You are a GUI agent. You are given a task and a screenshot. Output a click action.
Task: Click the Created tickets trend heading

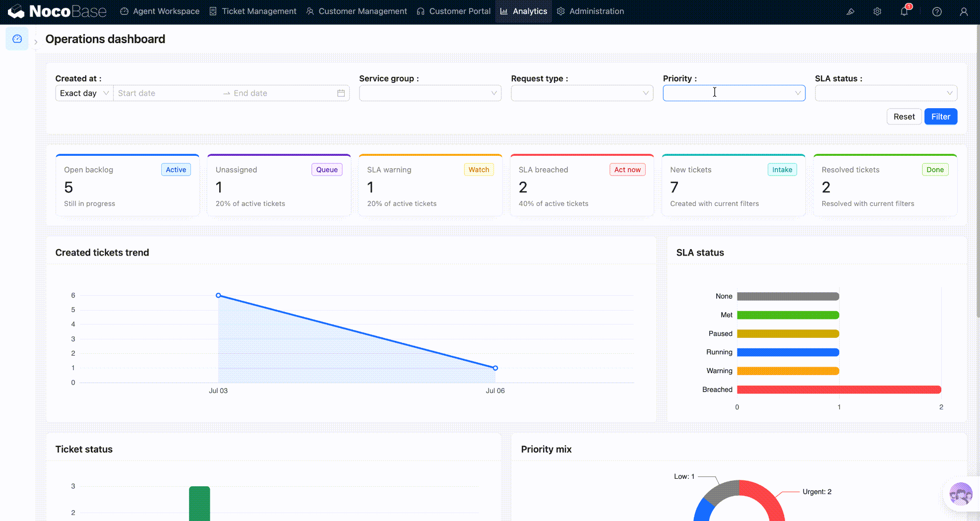pos(102,253)
